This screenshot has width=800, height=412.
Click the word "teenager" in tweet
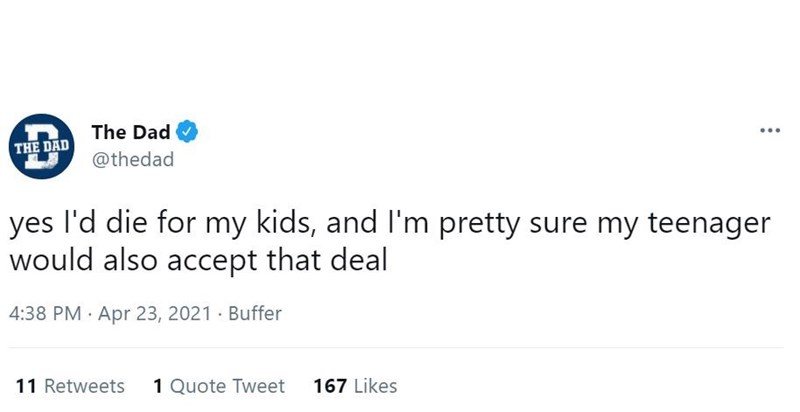[x=709, y=224]
